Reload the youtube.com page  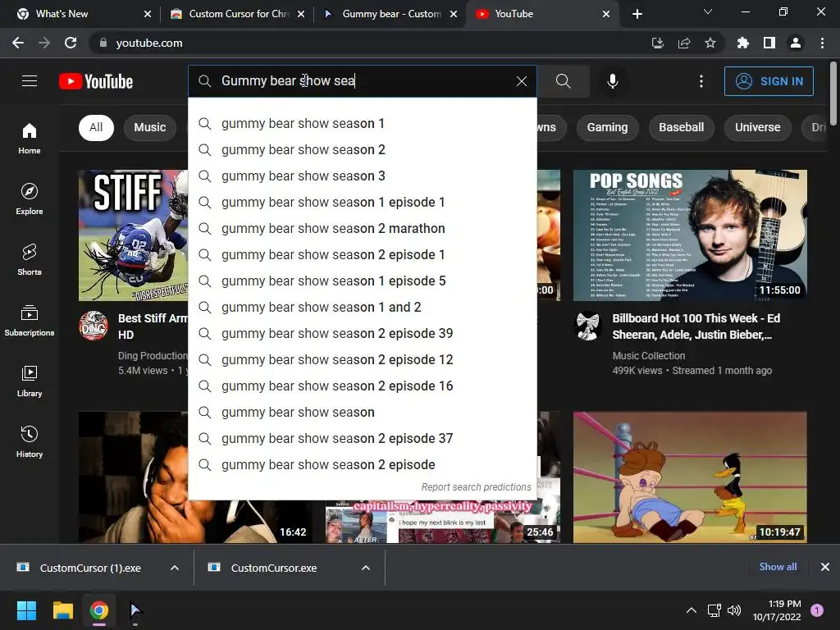[71, 43]
